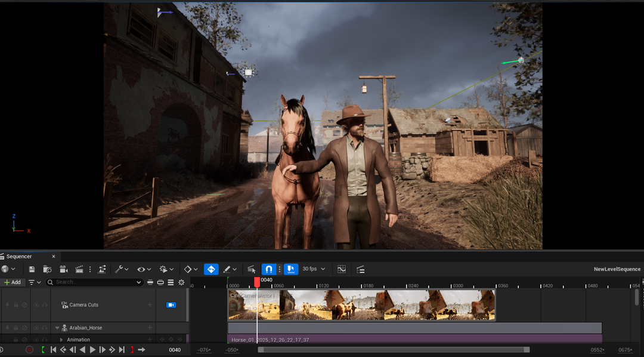Expand the Animation track

tap(61, 340)
